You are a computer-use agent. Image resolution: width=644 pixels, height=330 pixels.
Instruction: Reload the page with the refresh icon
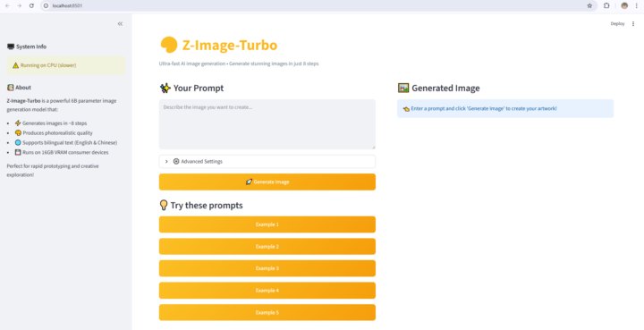31,5
